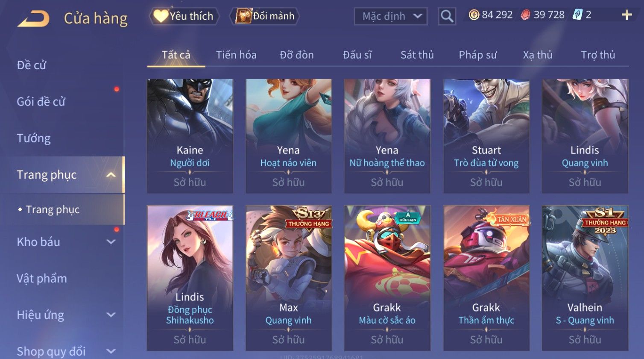Open Yêu thích heart favorites
The image size is (644, 359).
point(184,16)
